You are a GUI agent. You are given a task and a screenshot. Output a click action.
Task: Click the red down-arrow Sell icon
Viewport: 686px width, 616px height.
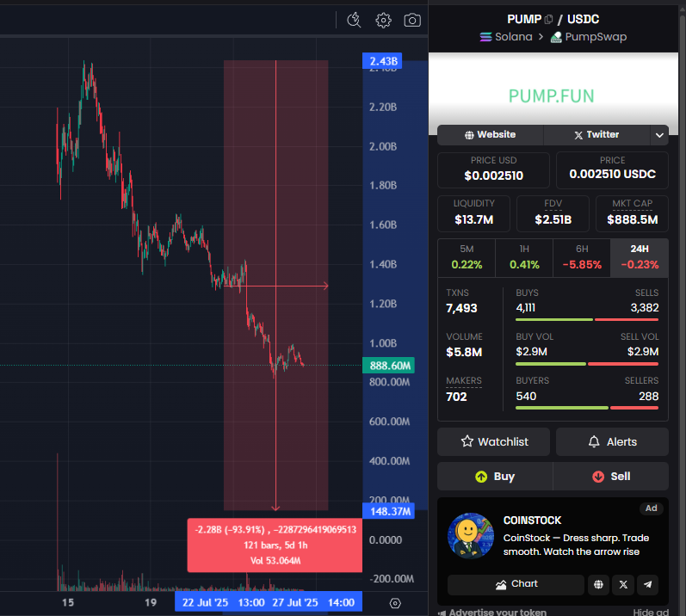coord(598,477)
